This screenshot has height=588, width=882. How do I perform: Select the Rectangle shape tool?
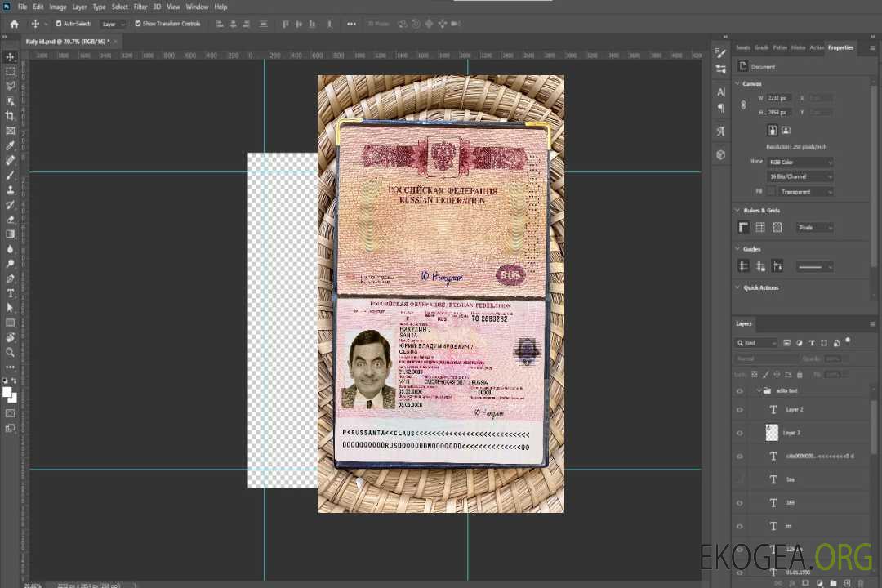click(10, 323)
